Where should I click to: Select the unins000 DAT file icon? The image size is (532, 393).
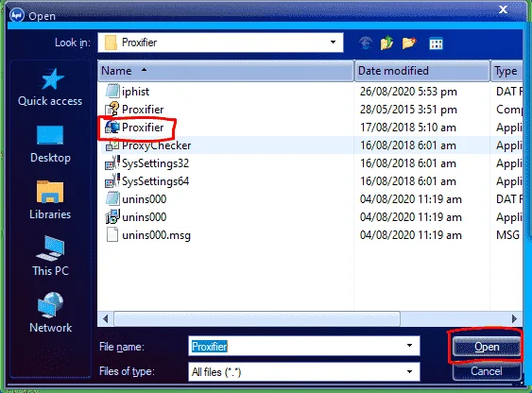coord(112,199)
